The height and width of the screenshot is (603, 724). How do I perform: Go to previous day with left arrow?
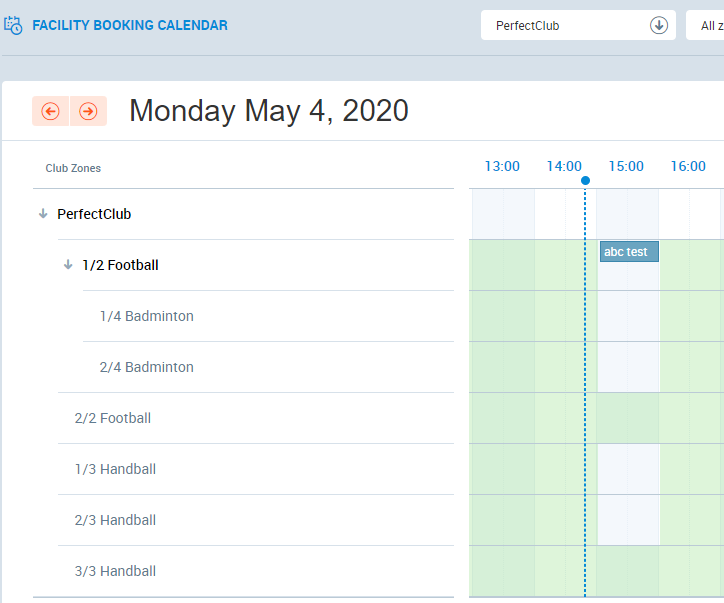(x=50, y=111)
